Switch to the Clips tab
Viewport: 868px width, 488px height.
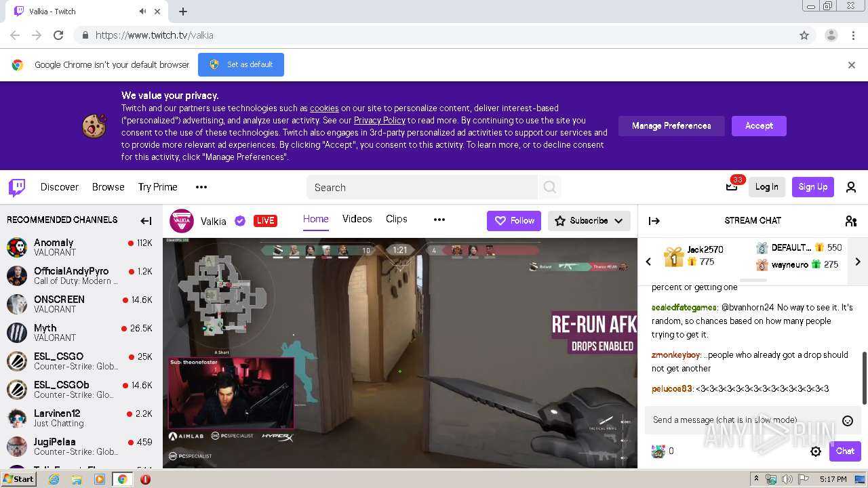click(x=397, y=219)
